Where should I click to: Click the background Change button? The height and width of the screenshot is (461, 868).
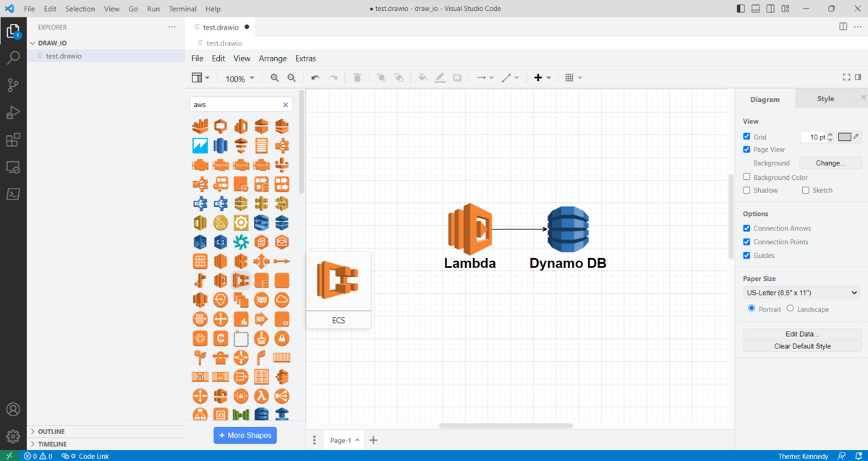tap(830, 163)
